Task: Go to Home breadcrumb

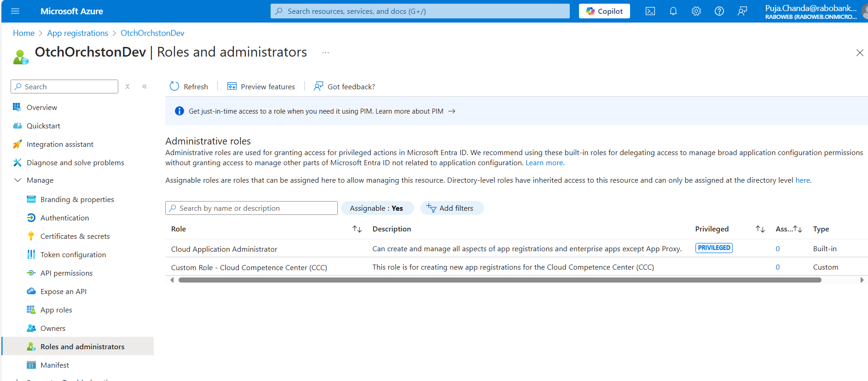Action: click(x=23, y=33)
